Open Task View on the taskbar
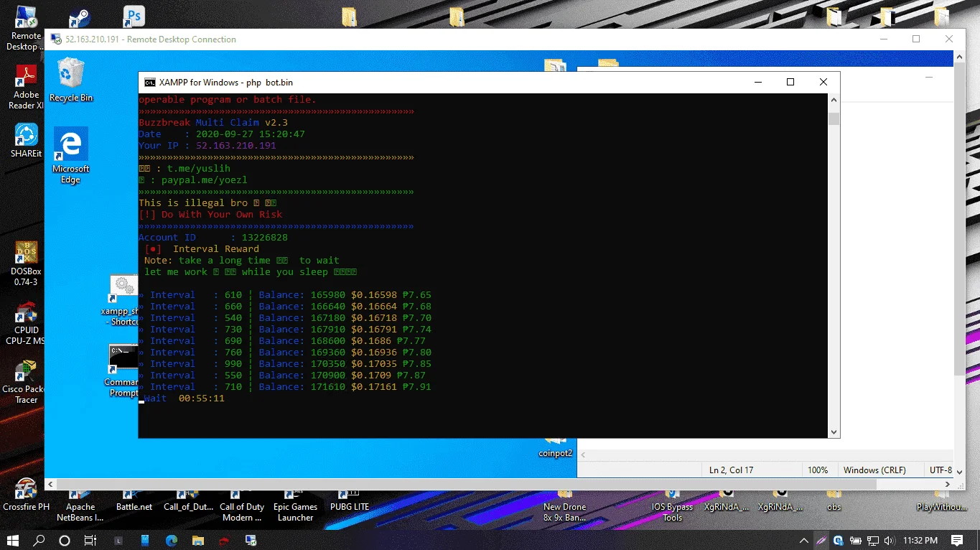This screenshot has width=980, height=550. point(90,540)
